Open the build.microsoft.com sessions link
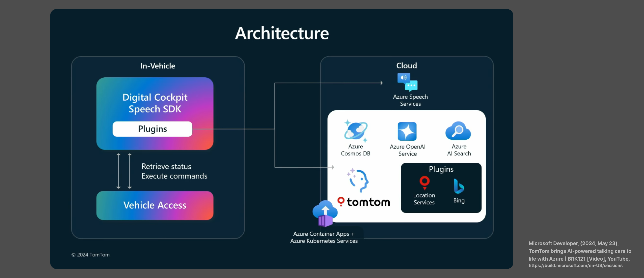The height and width of the screenshot is (278, 644). pos(575,266)
